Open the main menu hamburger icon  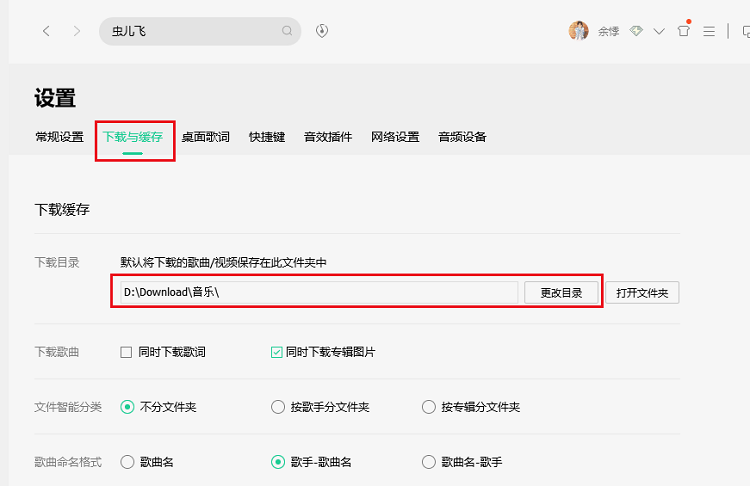[709, 32]
